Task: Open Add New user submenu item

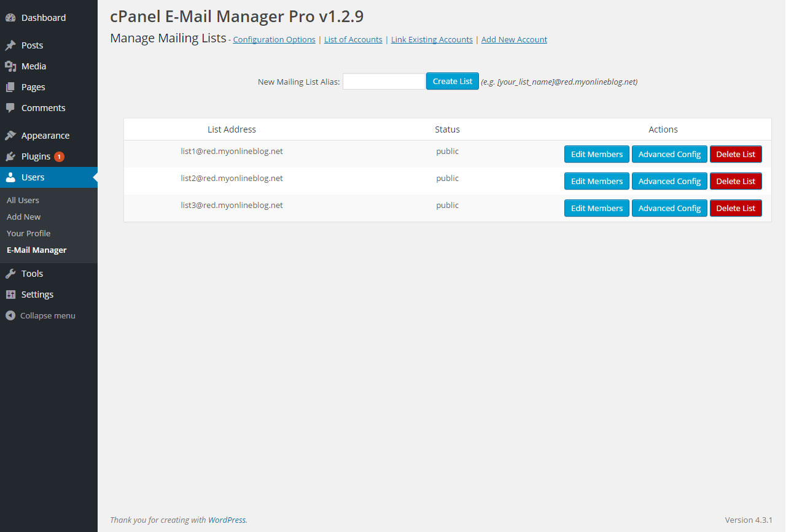Action: click(x=24, y=217)
